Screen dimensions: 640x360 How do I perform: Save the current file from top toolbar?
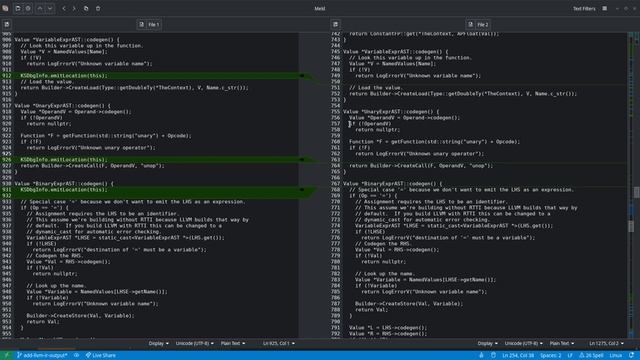tap(18, 8)
